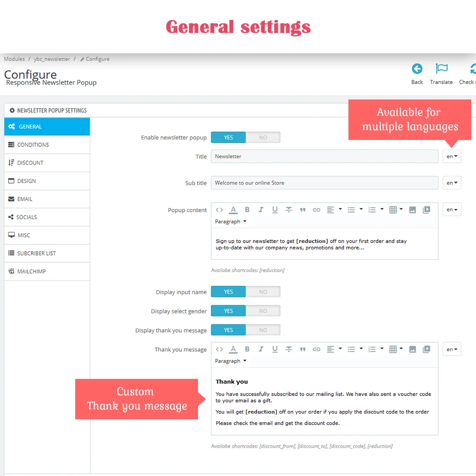Click the Underline icon in Thank you editor
Image resolution: width=476 pixels, height=476 pixels.
click(x=275, y=349)
